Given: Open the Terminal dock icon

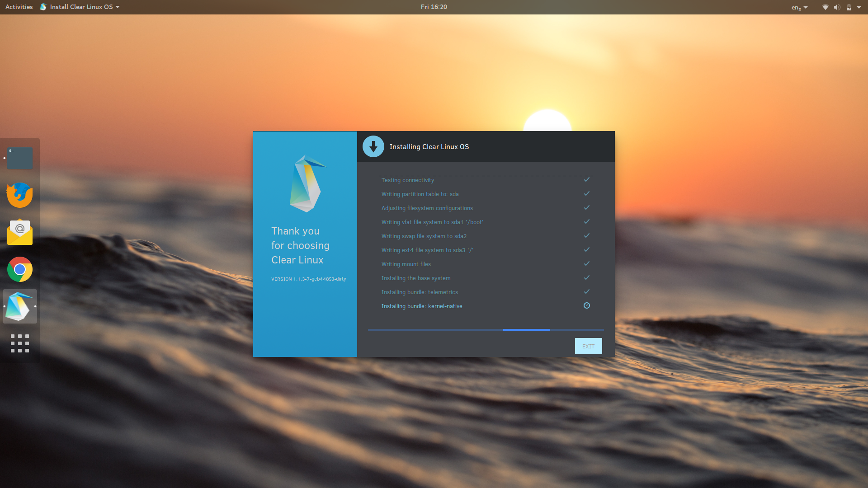Looking at the screenshot, I should point(20,158).
